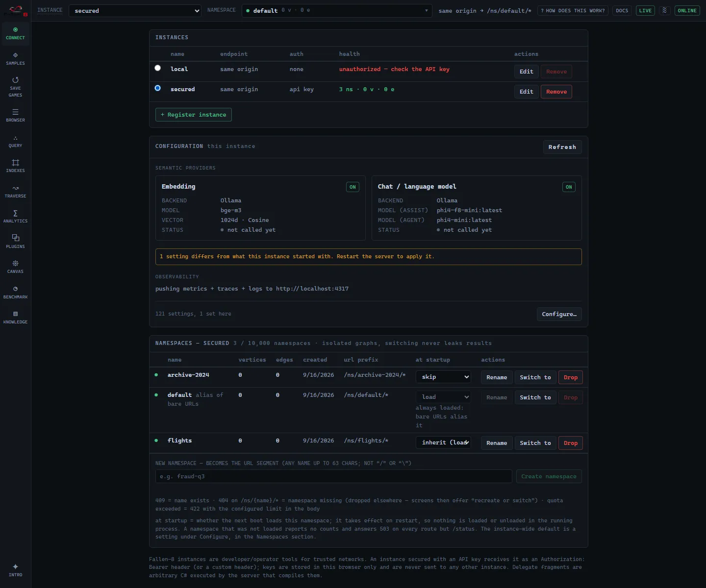This screenshot has height=588, width=706.
Task: Toggle the Chat language model ON badge
Action: point(569,187)
